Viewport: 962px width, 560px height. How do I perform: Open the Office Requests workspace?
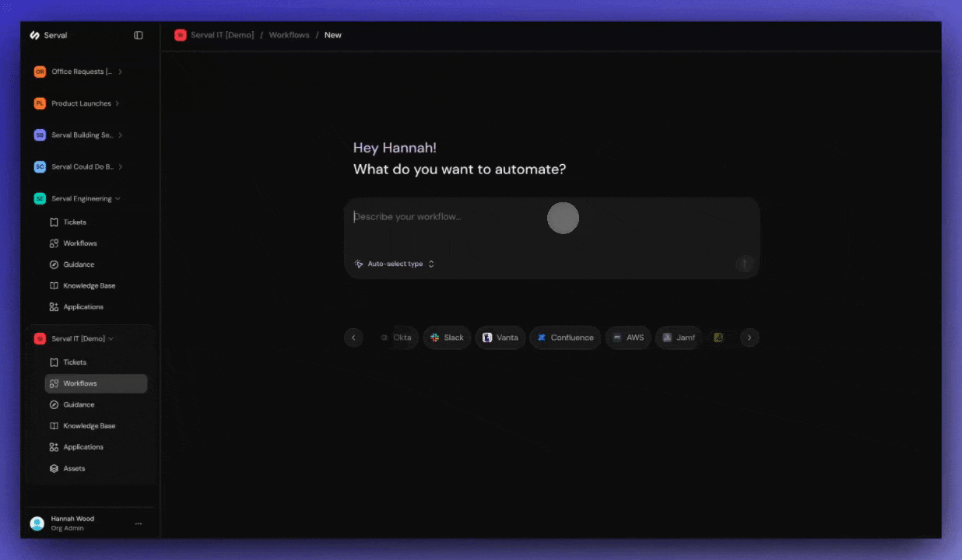[x=82, y=72]
